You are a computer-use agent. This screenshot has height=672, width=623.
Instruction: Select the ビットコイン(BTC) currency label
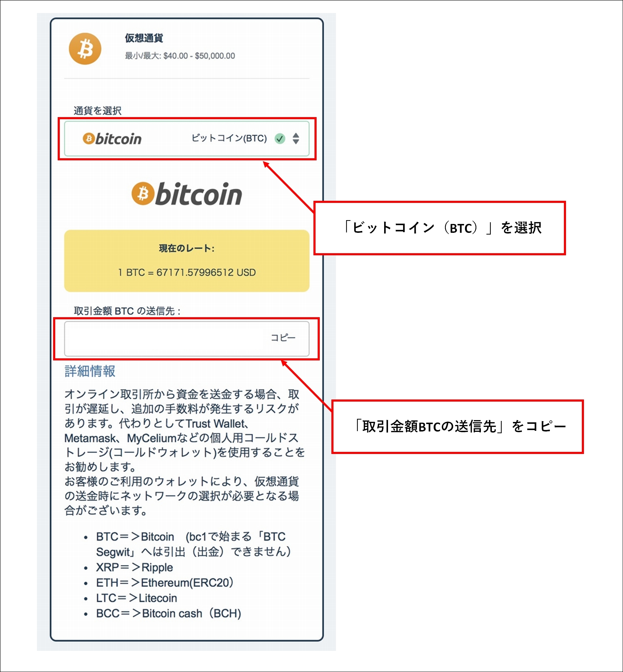(229, 138)
